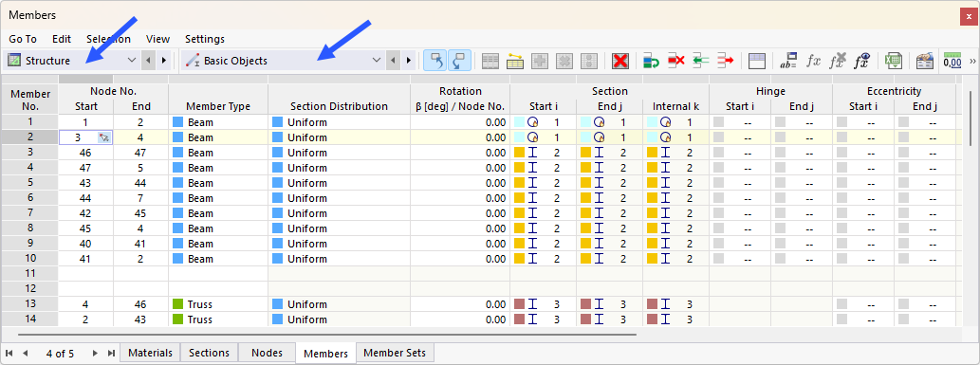Click the ab= text settings icon
Image resolution: width=980 pixels, height=365 pixels.
(788, 61)
